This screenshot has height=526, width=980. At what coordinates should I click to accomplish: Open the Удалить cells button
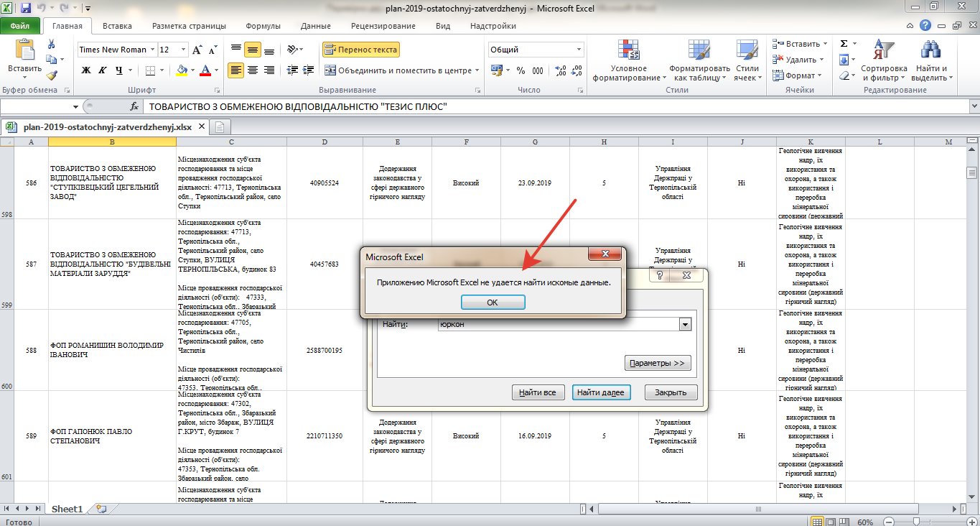[800, 60]
